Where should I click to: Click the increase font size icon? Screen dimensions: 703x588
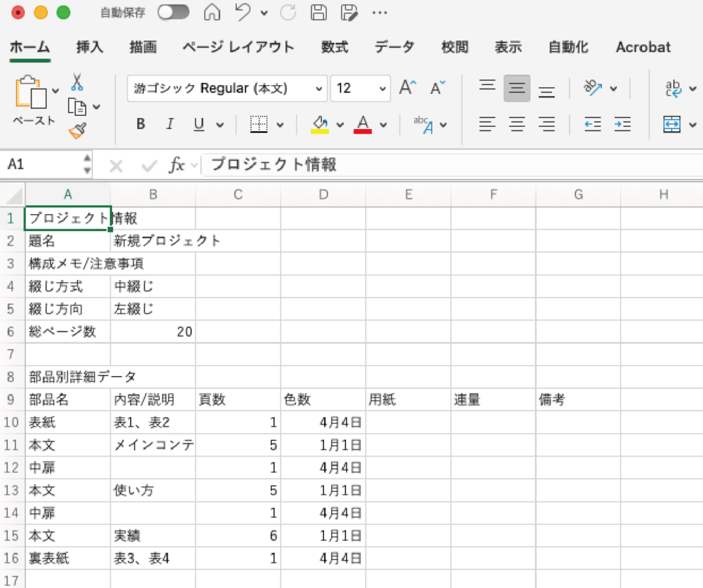click(408, 88)
